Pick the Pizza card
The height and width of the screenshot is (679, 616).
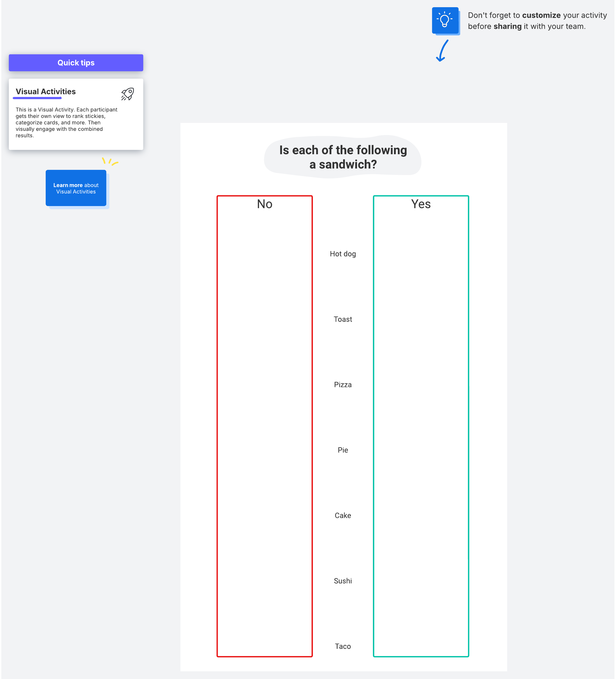[x=342, y=385]
